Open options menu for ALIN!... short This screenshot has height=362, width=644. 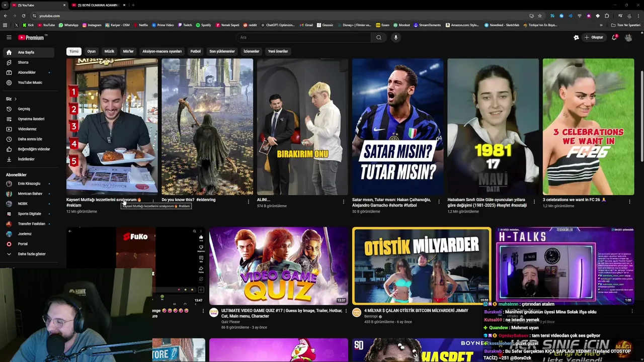pos(344,202)
